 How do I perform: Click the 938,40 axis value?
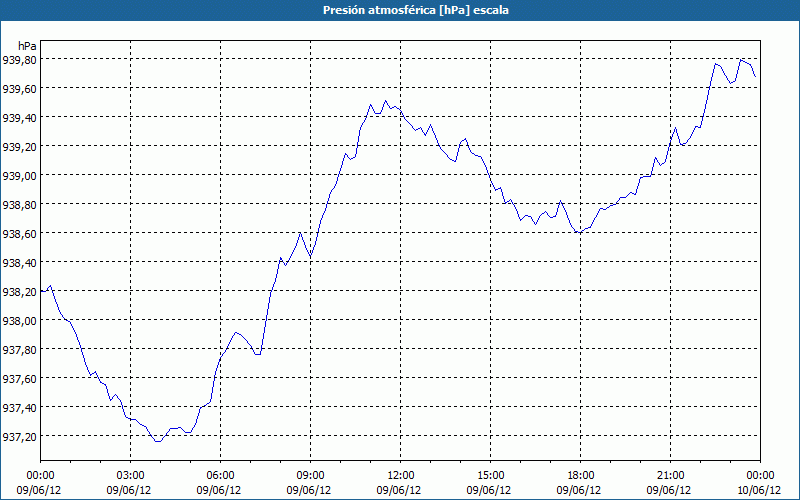click(19, 263)
